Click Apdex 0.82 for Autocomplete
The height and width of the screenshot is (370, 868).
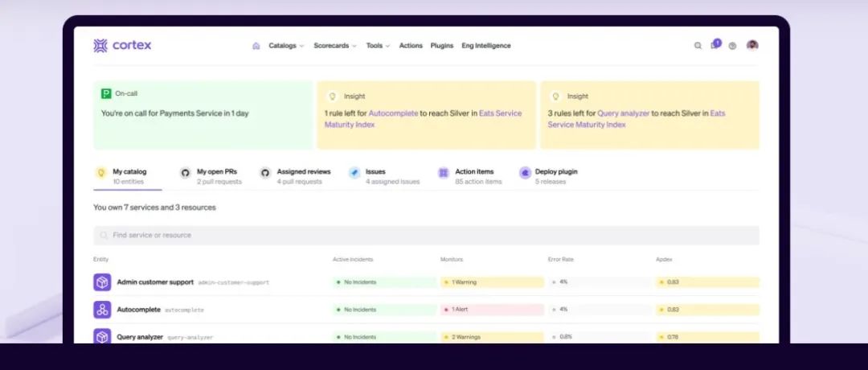[707, 310]
